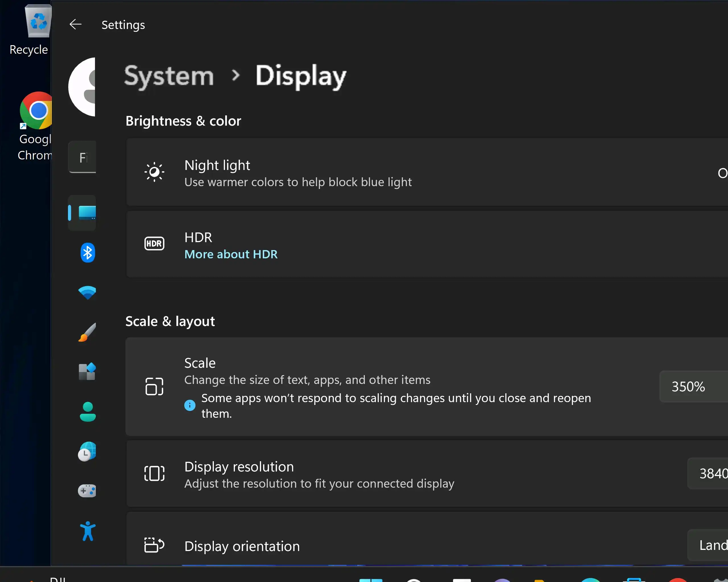Screen dimensions: 728x582
Task: Click System in the breadcrumb
Action: point(169,76)
